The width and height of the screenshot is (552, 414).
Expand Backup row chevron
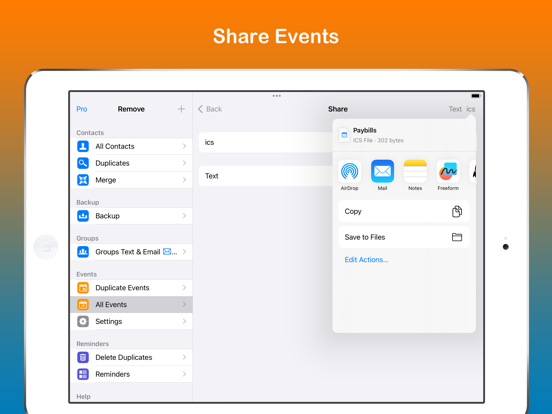tap(184, 216)
